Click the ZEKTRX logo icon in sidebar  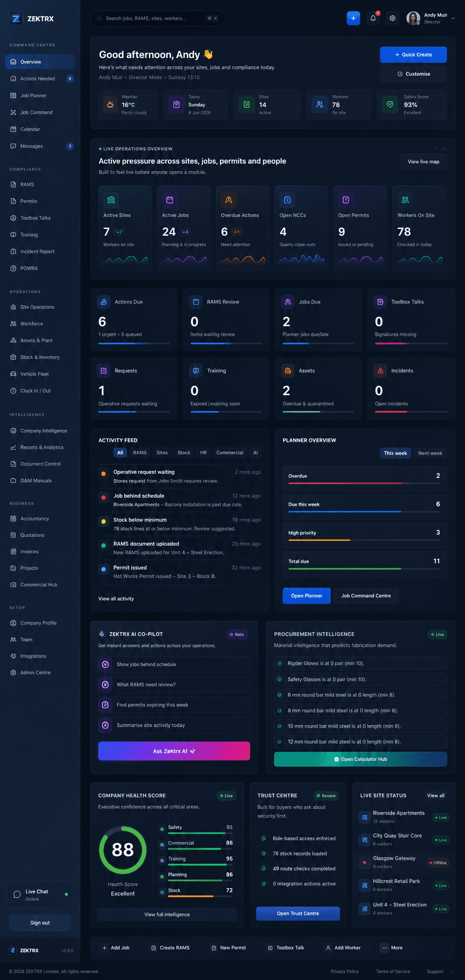click(x=16, y=19)
